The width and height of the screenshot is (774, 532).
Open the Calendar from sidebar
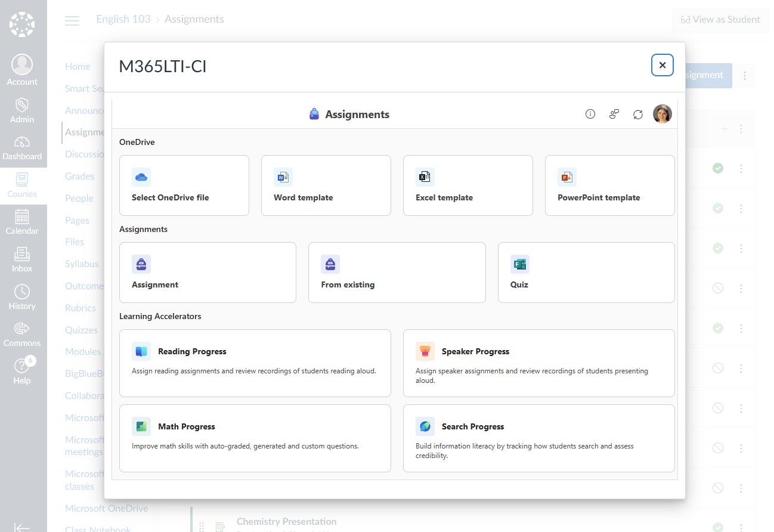22,222
